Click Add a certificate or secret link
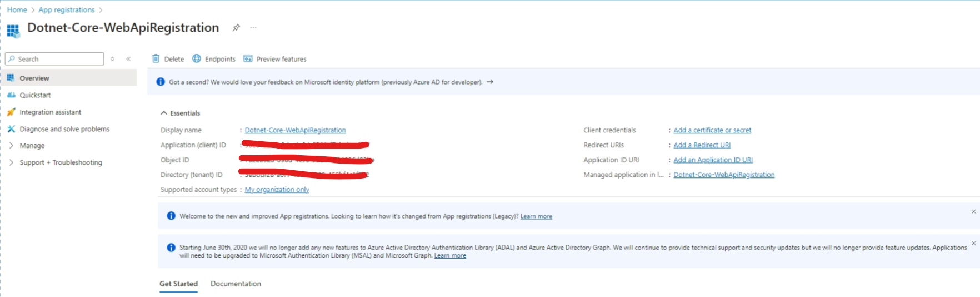 pos(712,130)
